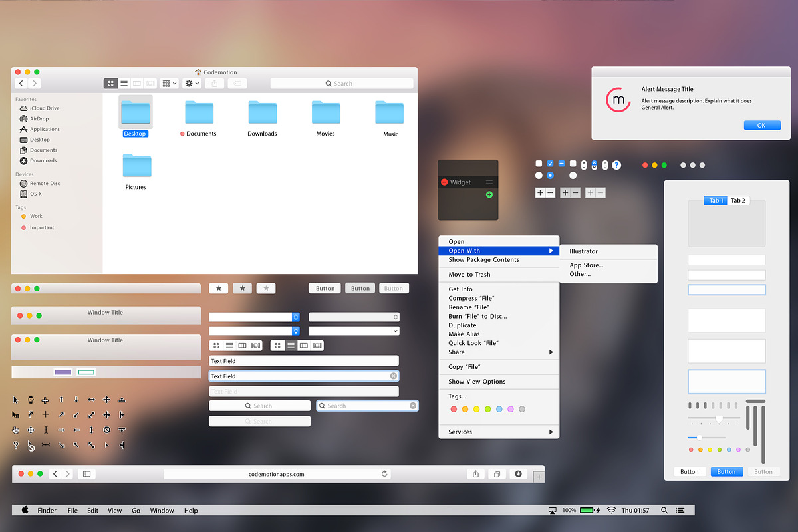Click the selected blue radio button
The height and width of the screenshot is (532, 798).
click(550, 176)
